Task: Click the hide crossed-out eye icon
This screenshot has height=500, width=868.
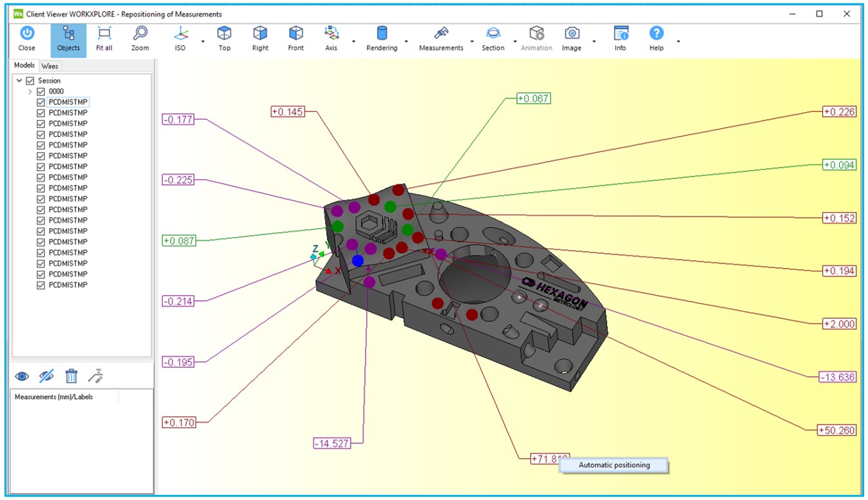Action: [x=46, y=376]
